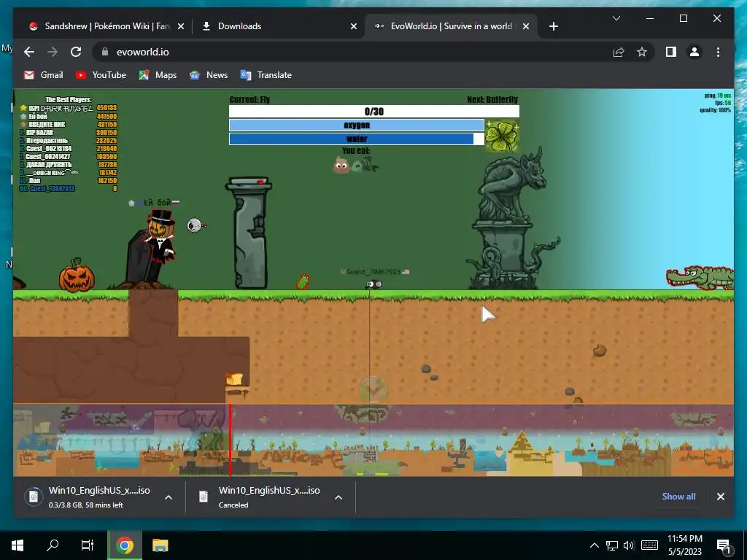Click the touch keyboard tray icon
Image resolution: width=747 pixels, height=560 pixels.
(x=649, y=545)
